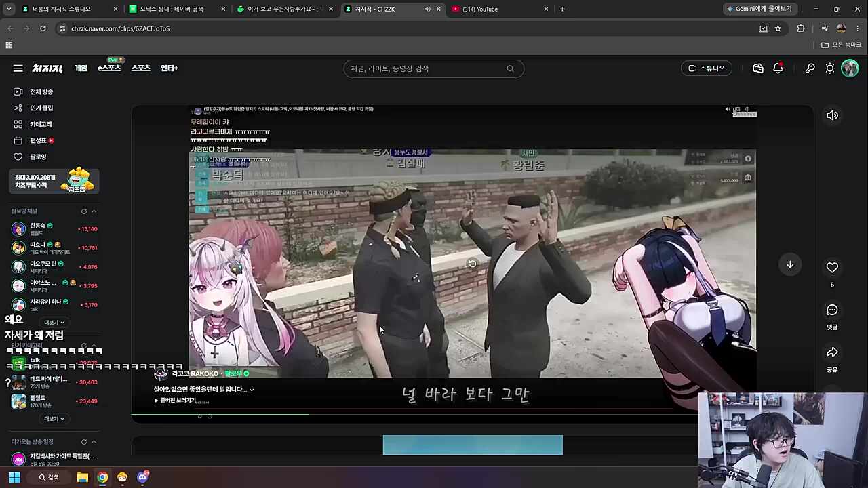Image resolution: width=868 pixels, height=488 pixels.
Task: Open 편성표 in the sidebar
Action: click(38, 140)
